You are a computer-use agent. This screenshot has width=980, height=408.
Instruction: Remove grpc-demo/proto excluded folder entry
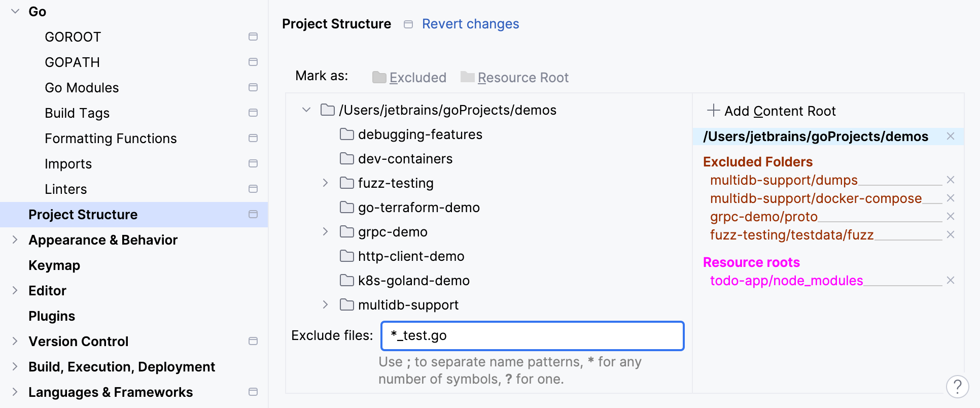951,217
